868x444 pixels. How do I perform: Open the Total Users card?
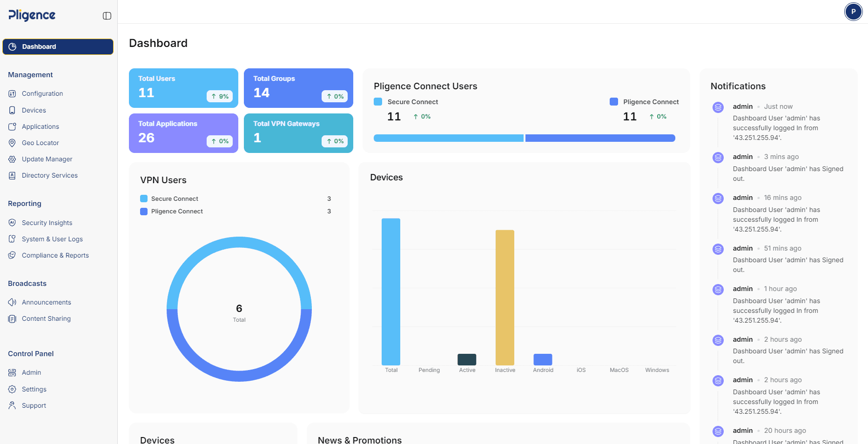(x=183, y=88)
